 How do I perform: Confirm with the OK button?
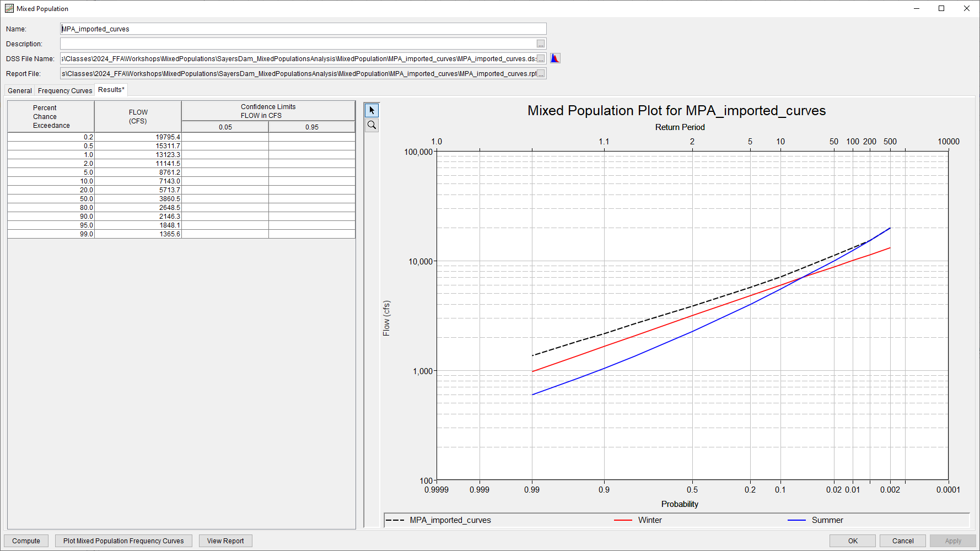(853, 541)
